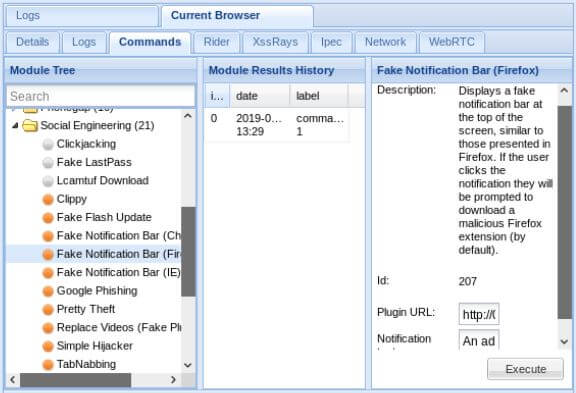Click module tree horizontal scrollbar thumb

point(75,380)
